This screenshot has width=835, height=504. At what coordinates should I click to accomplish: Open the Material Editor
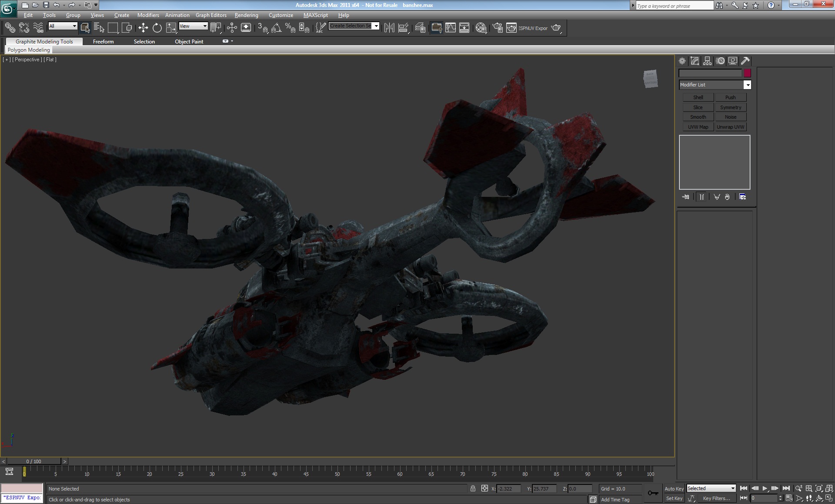pyautogui.click(x=481, y=28)
